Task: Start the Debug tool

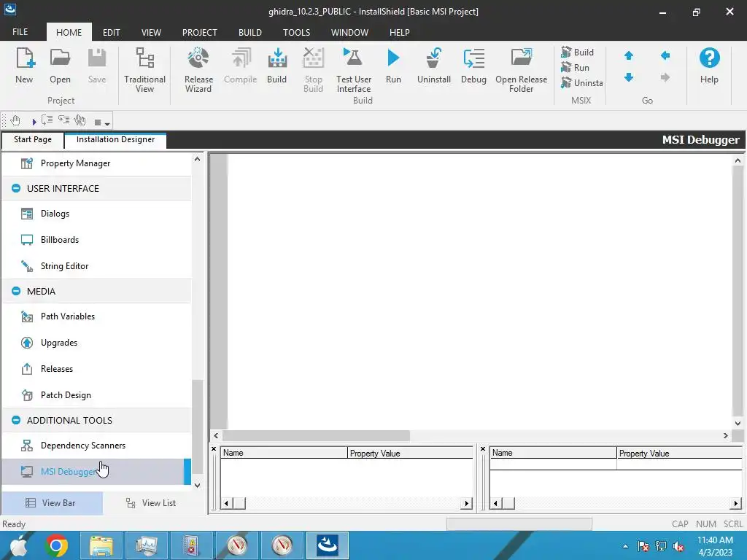Action: point(473,65)
